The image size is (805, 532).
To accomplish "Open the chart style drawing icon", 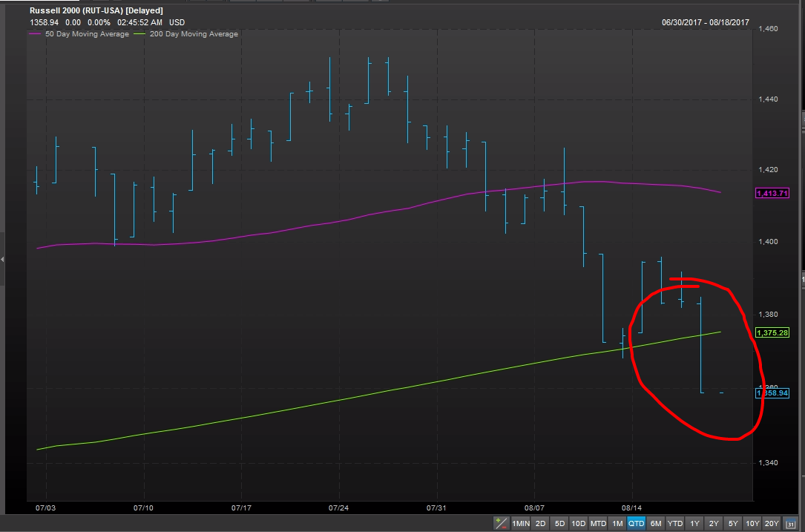I will click(500, 524).
